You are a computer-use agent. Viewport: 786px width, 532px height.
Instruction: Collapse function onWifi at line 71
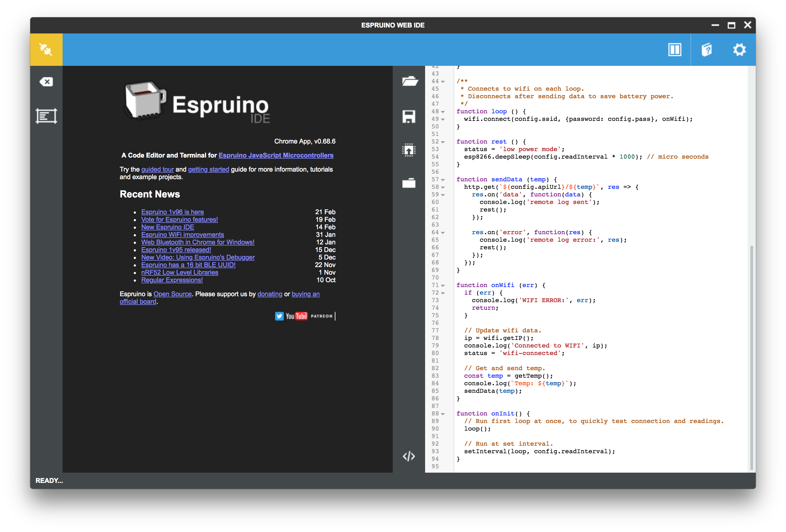[443, 285]
